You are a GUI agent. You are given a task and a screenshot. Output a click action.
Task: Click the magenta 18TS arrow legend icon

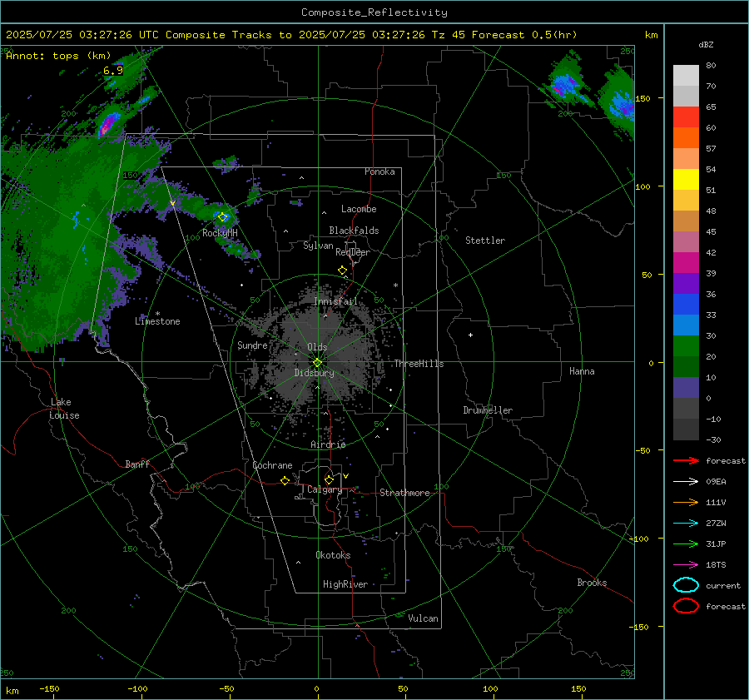686,565
